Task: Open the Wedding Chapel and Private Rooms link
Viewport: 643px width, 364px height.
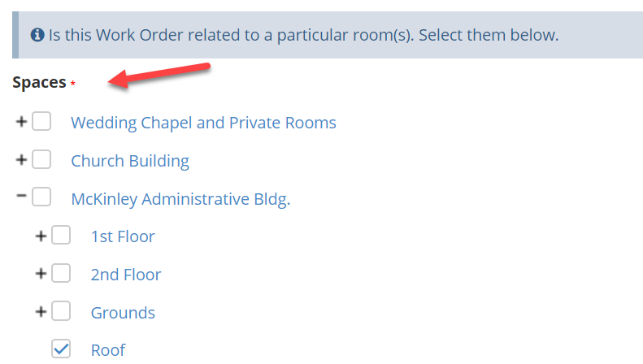Action: click(203, 123)
